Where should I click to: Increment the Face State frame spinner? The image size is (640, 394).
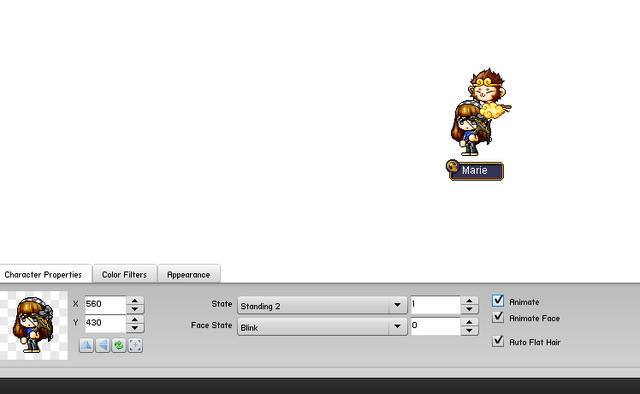[x=469, y=322]
